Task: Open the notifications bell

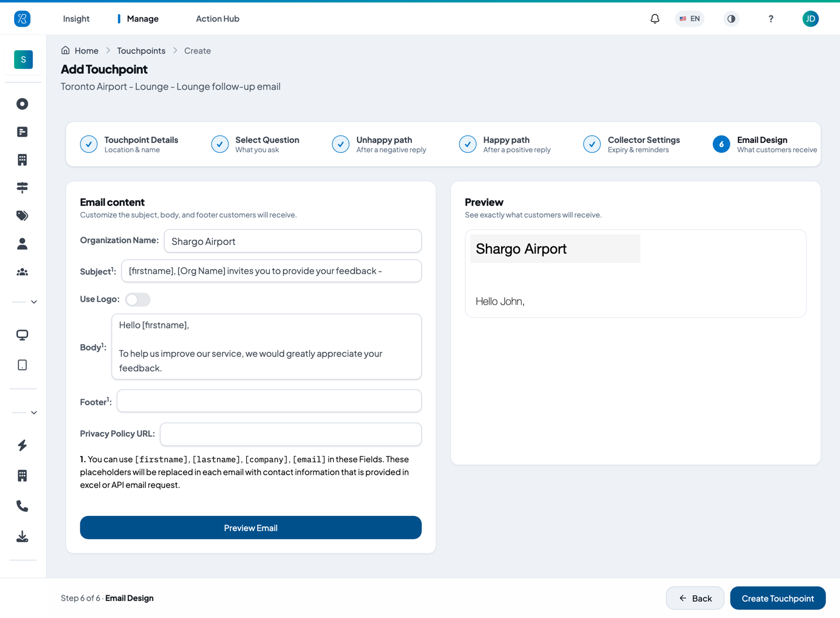Action: click(x=655, y=19)
